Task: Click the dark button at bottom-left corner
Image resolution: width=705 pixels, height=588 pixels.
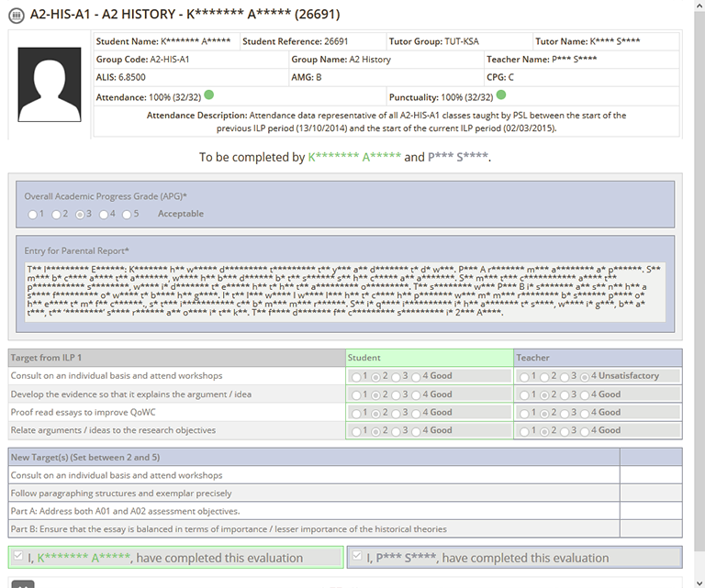Action: click(23, 583)
